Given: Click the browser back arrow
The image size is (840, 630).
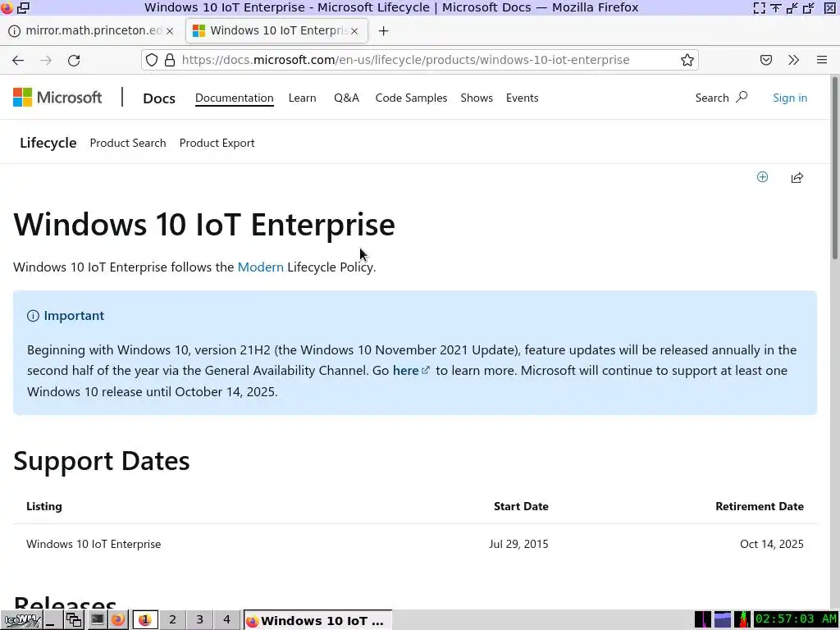Looking at the screenshot, I should 18,60.
